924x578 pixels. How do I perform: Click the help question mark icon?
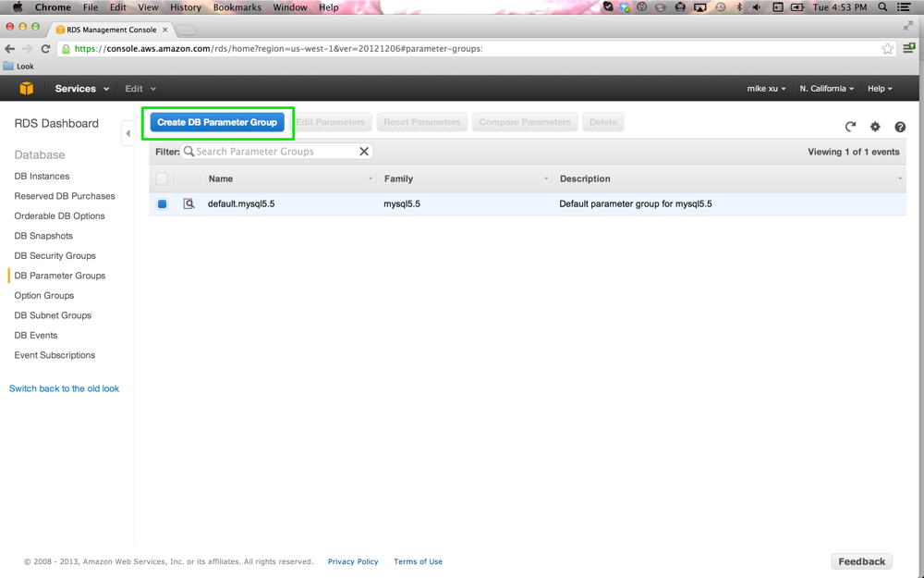900,127
